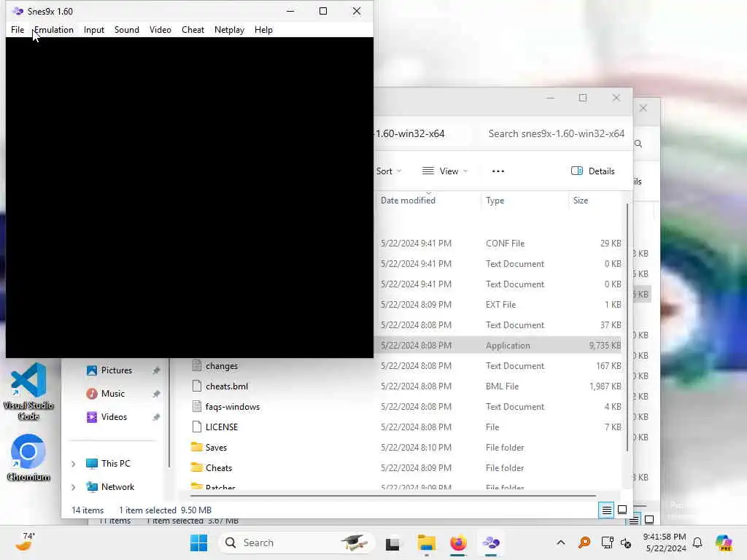Expand the This PC tree node
Viewport: 747px width, 560px height.
coord(74,463)
